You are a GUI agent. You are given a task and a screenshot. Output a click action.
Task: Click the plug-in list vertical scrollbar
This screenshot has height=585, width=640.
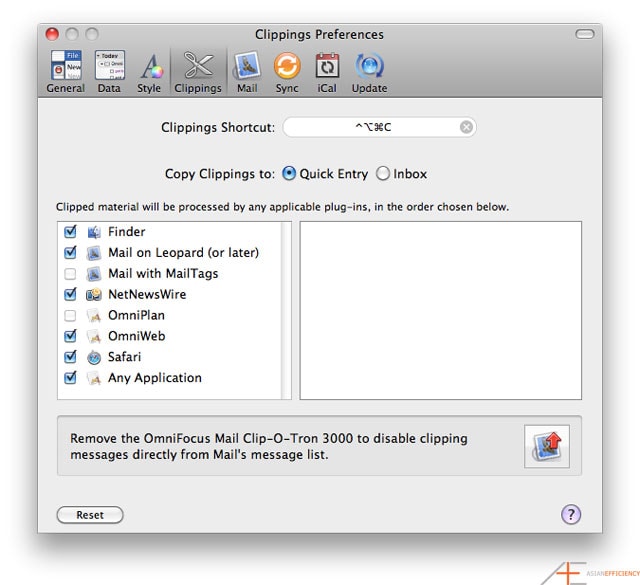click(x=287, y=310)
